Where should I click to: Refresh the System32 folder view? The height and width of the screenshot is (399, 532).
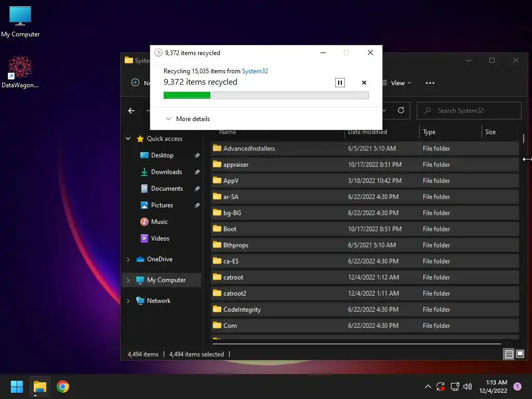pyautogui.click(x=401, y=110)
